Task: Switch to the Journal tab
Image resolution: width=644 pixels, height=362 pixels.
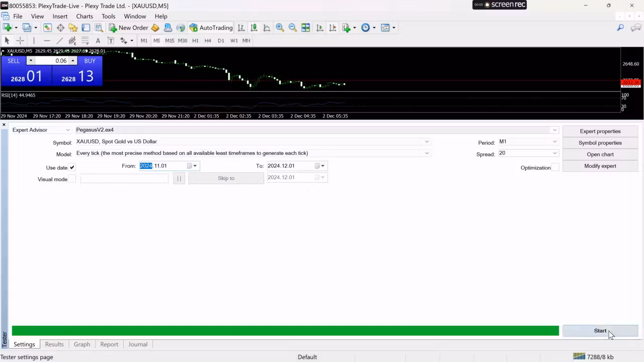Action: 137,344
